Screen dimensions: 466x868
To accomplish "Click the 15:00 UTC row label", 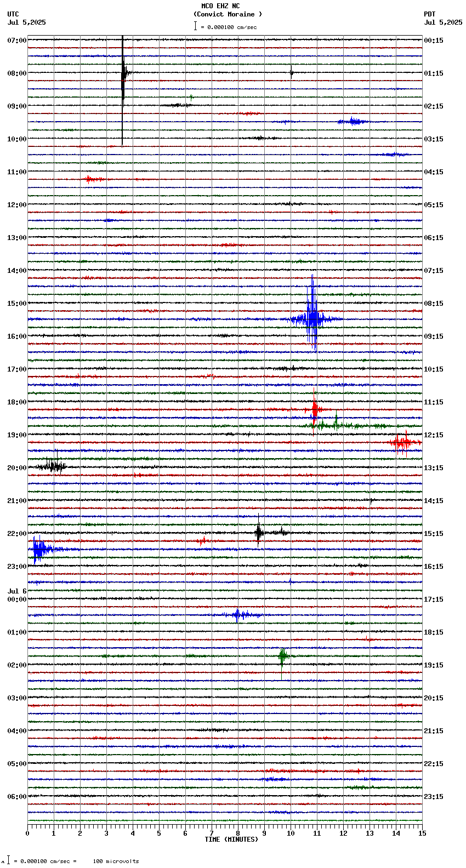I will (x=17, y=304).
